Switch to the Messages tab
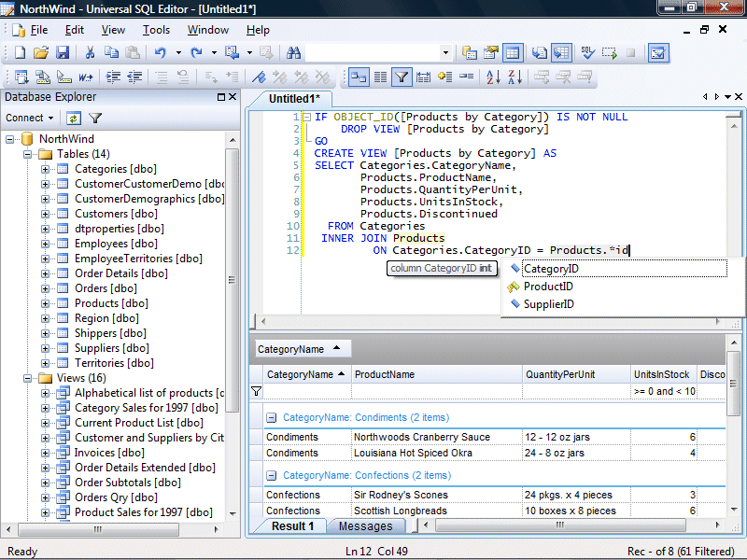Image resolution: width=747 pixels, height=560 pixels. [x=365, y=526]
